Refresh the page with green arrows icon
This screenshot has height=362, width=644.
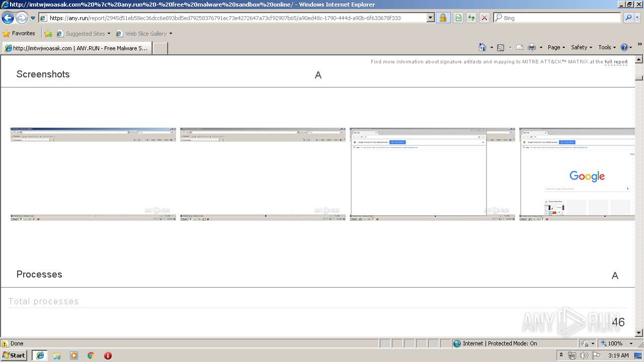click(471, 18)
